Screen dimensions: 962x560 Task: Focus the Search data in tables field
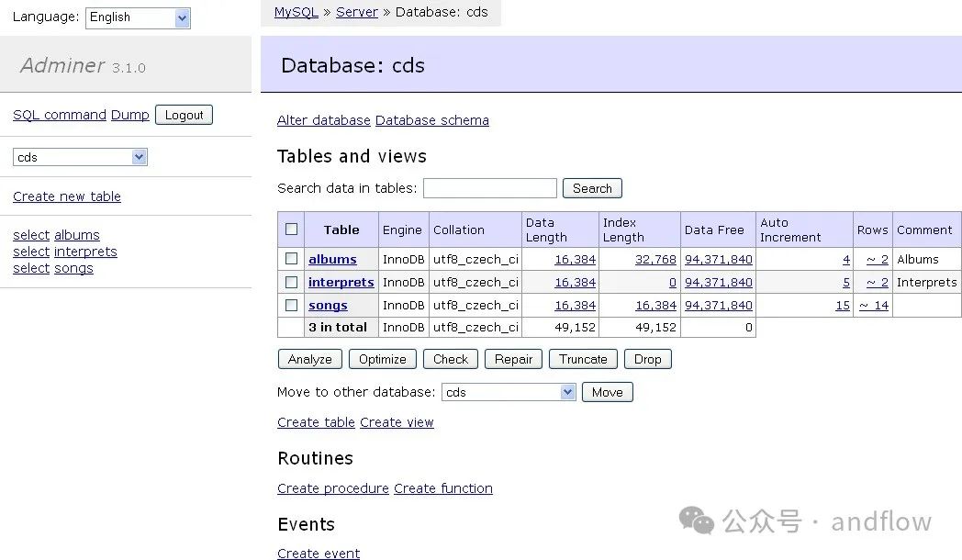pyautogui.click(x=489, y=188)
